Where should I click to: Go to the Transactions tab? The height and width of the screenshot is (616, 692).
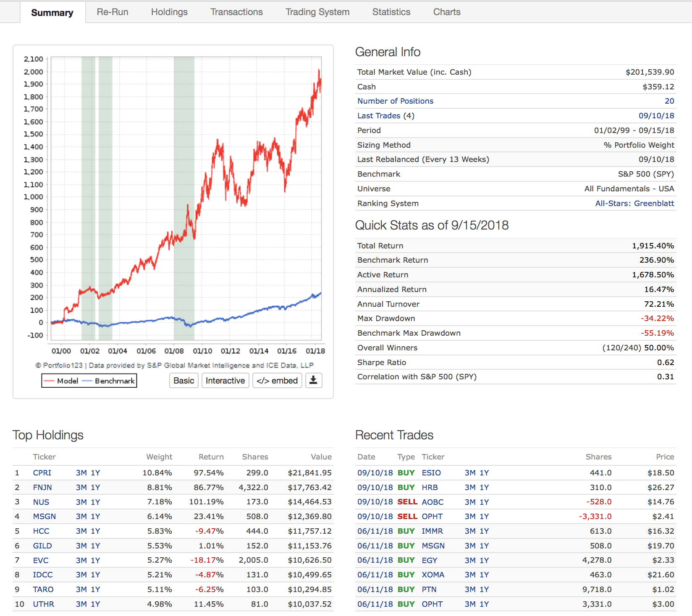tap(236, 12)
